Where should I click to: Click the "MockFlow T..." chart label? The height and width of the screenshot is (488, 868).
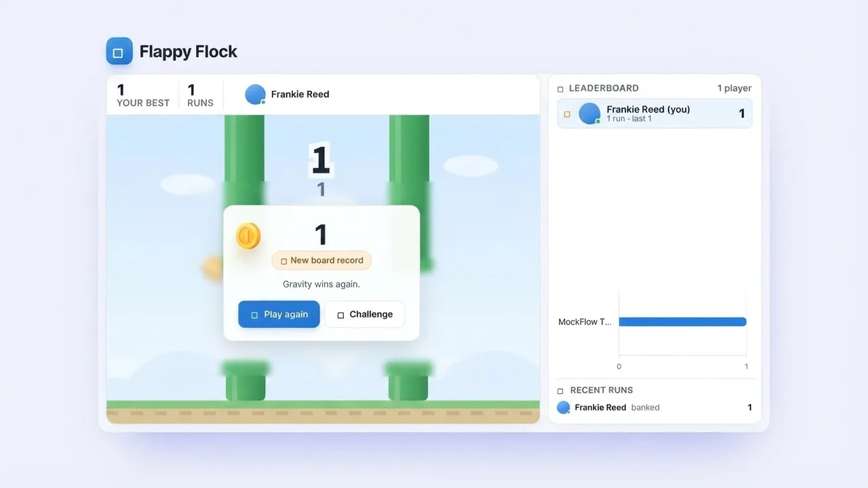click(x=585, y=322)
